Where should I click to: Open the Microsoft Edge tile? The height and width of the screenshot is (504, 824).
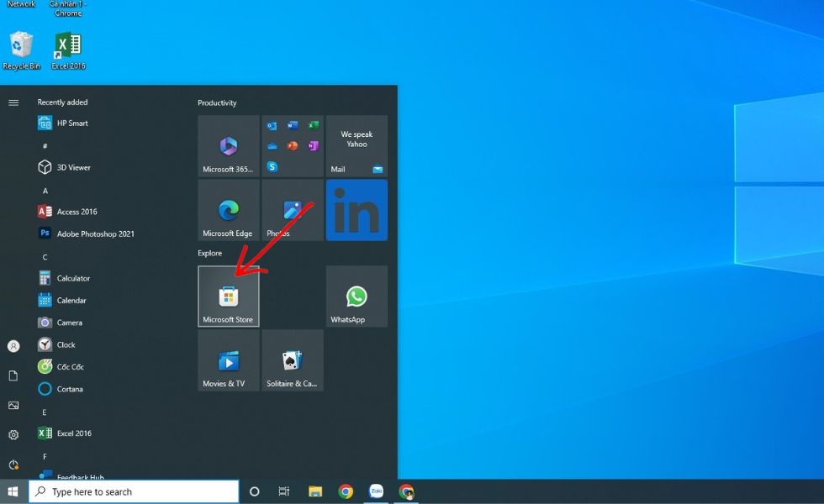[x=228, y=210]
